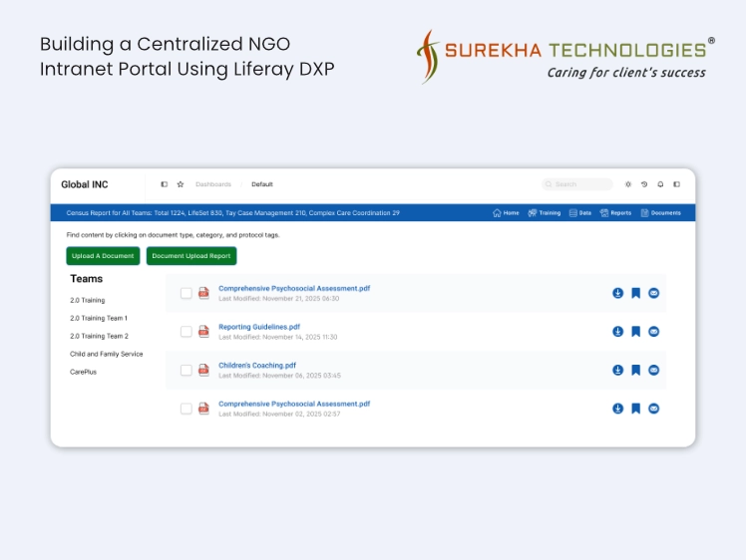Download Reporting Guidelines.pdf
Image resolution: width=746 pixels, height=560 pixels.
pos(617,332)
